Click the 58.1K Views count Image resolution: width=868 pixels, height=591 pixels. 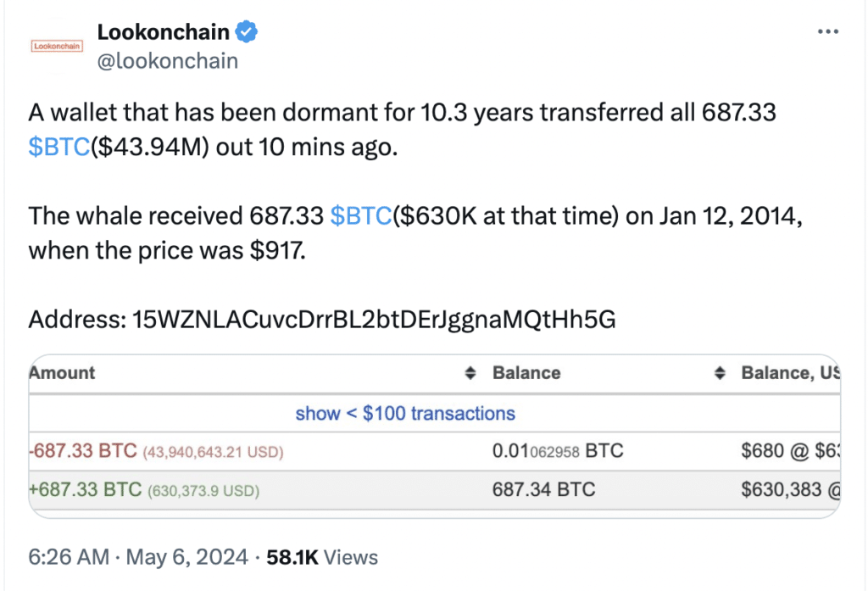point(322,557)
